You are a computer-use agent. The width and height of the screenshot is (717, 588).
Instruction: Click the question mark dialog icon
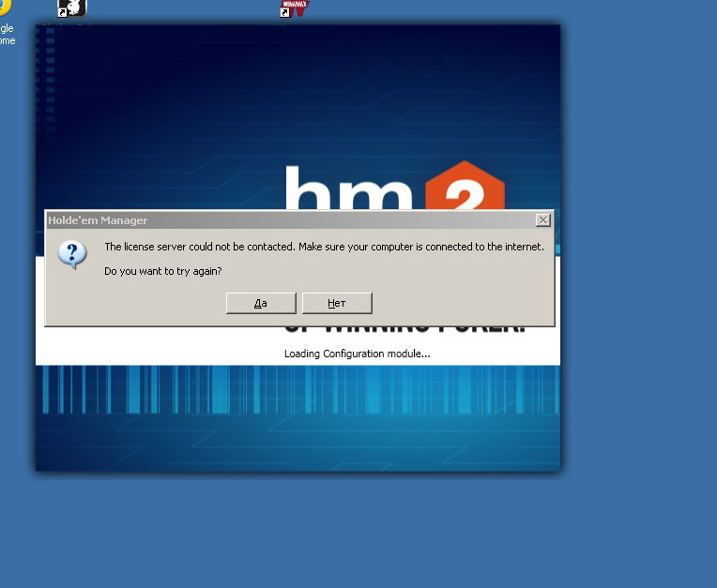(72, 254)
